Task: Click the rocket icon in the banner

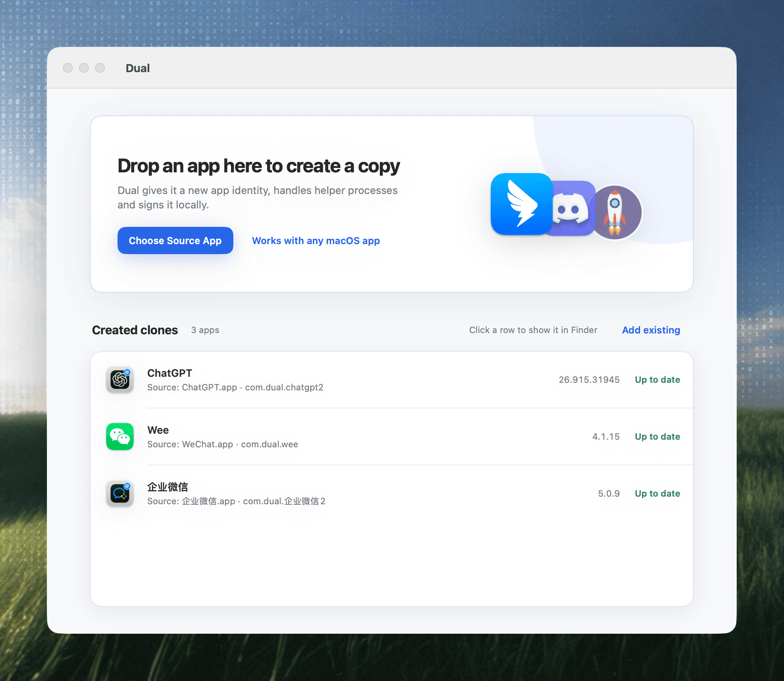Action: click(x=616, y=212)
